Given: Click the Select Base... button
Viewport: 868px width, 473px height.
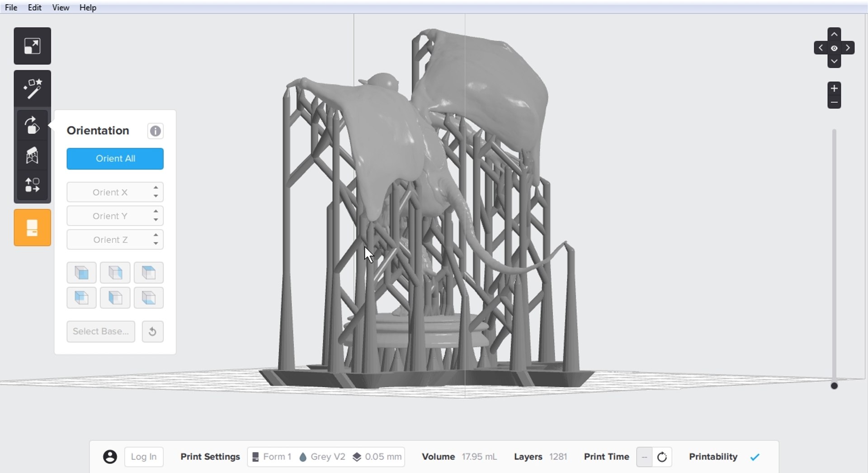Looking at the screenshot, I should (x=101, y=332).
